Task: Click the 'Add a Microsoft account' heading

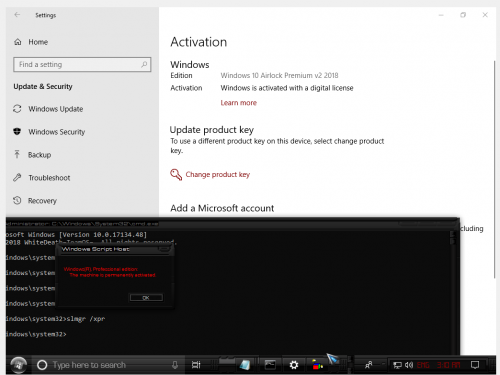Action: 222,208
